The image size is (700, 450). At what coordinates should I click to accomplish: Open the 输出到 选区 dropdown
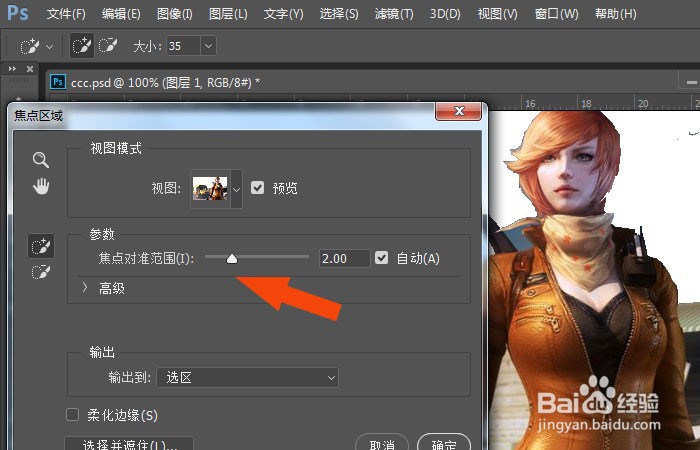click(247, 378)
